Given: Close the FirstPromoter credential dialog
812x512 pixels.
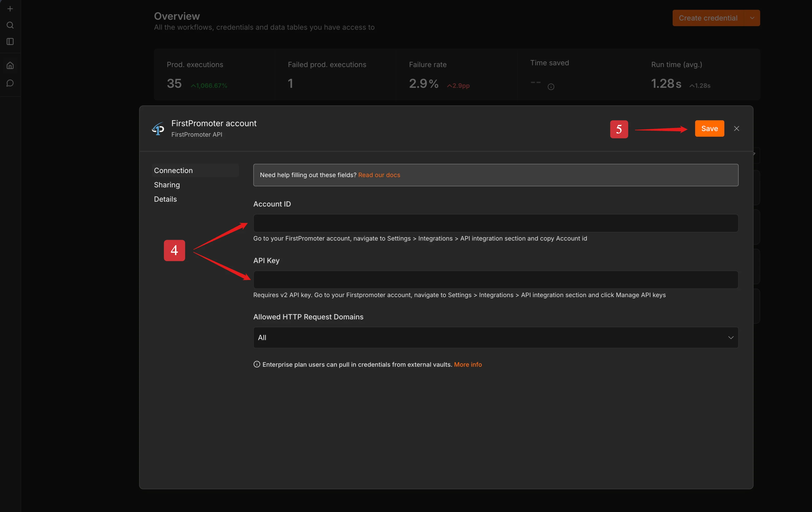Looking at the screenshot, I should coord(736,128).
